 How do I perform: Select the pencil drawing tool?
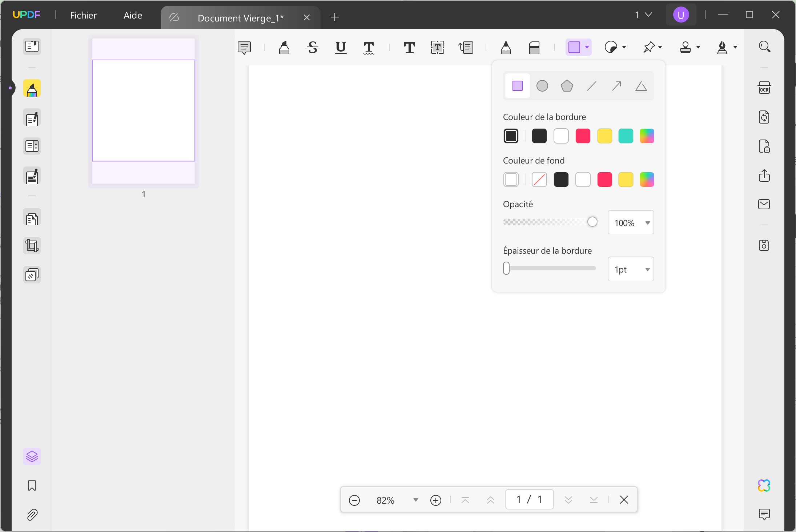click(506, 48)
